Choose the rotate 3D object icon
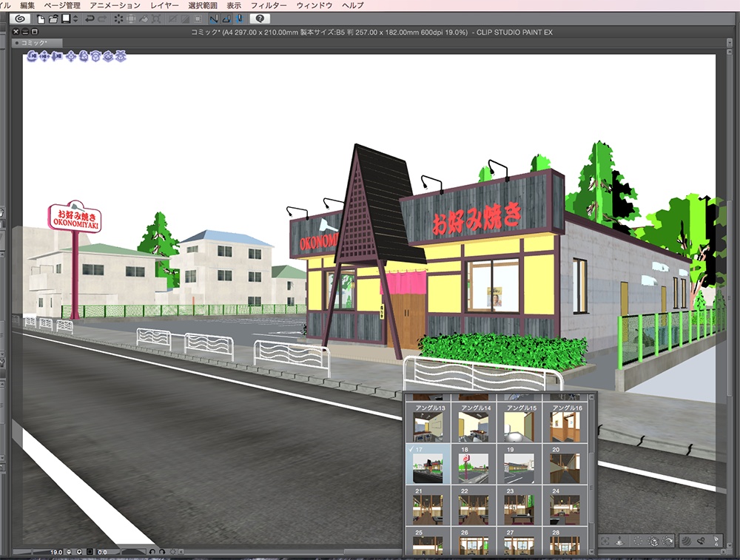Viewport: 740px width, 560px height. (84, 56)
